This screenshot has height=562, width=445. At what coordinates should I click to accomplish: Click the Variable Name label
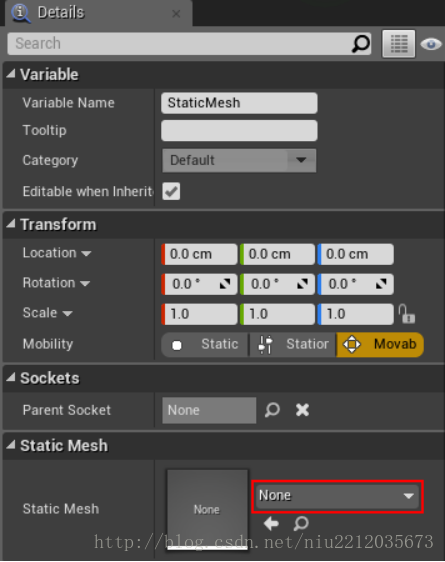coord(68,103)
